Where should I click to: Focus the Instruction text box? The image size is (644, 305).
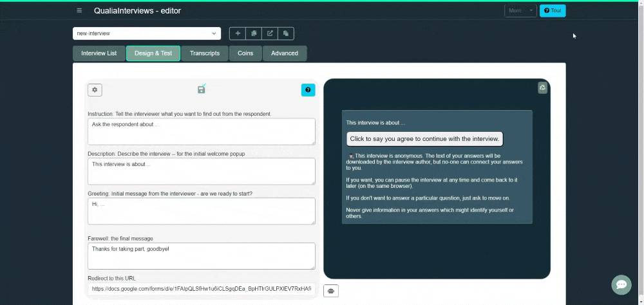(x=201, y=131)
